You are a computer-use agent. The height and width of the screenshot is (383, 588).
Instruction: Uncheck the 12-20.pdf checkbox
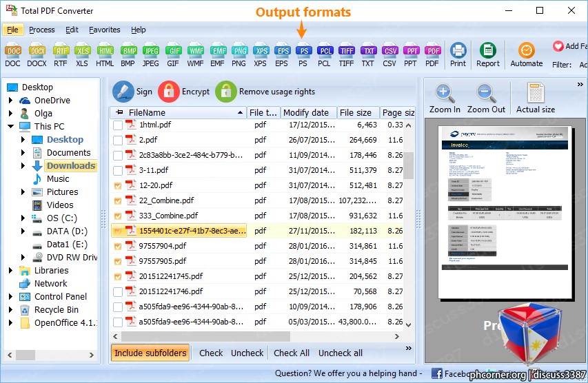pyautogui.click(x=118, y=185)
